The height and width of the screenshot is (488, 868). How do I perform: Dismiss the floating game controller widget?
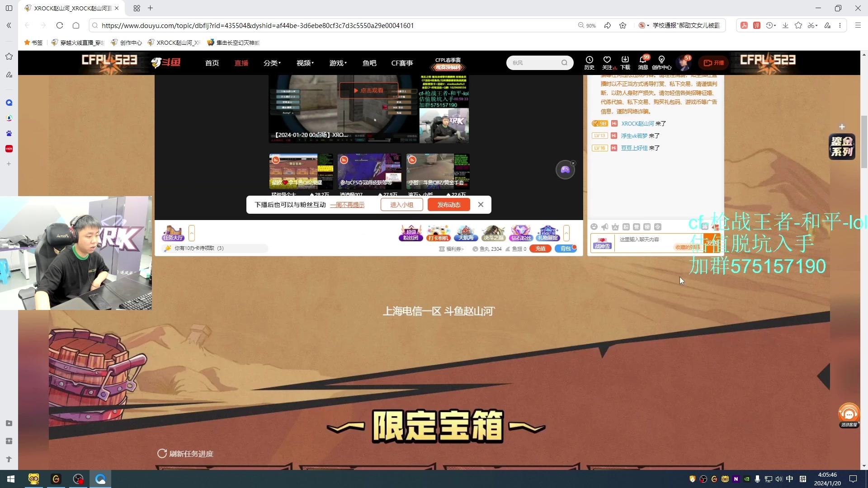point(573,163)
